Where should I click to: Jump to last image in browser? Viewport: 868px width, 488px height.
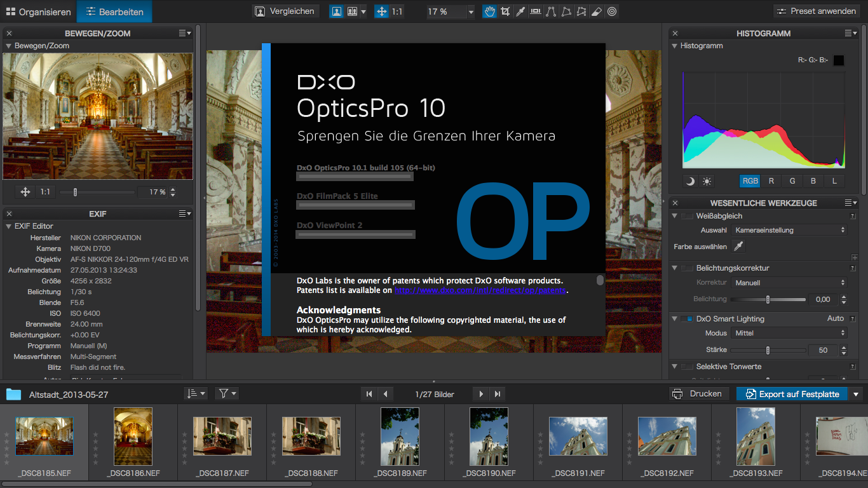point(498,394)
